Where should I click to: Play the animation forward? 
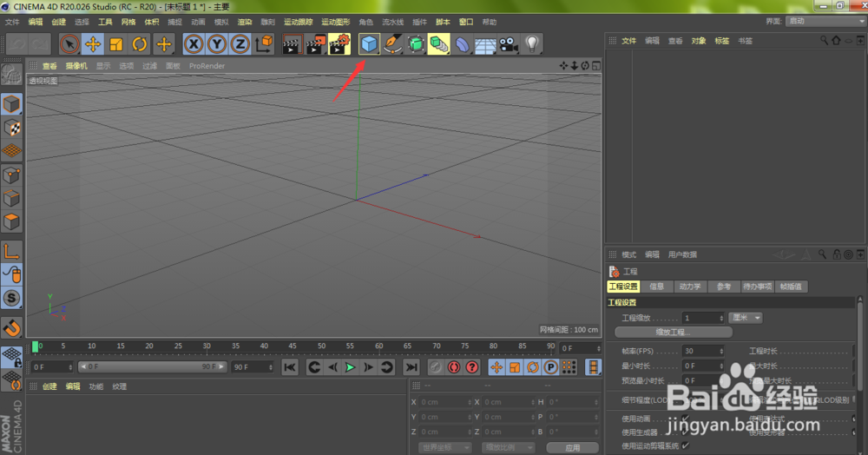click(x=350, y=367)
